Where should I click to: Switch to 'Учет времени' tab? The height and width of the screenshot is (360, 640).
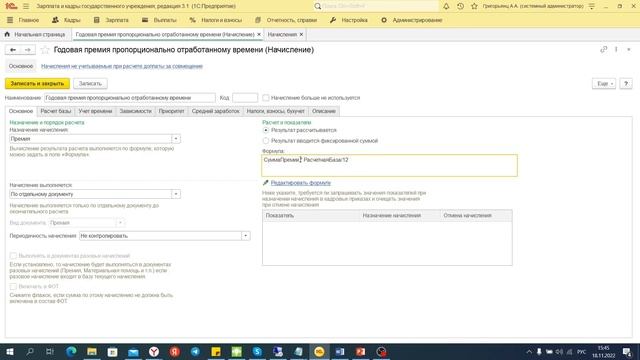click(x=95, y=111)
